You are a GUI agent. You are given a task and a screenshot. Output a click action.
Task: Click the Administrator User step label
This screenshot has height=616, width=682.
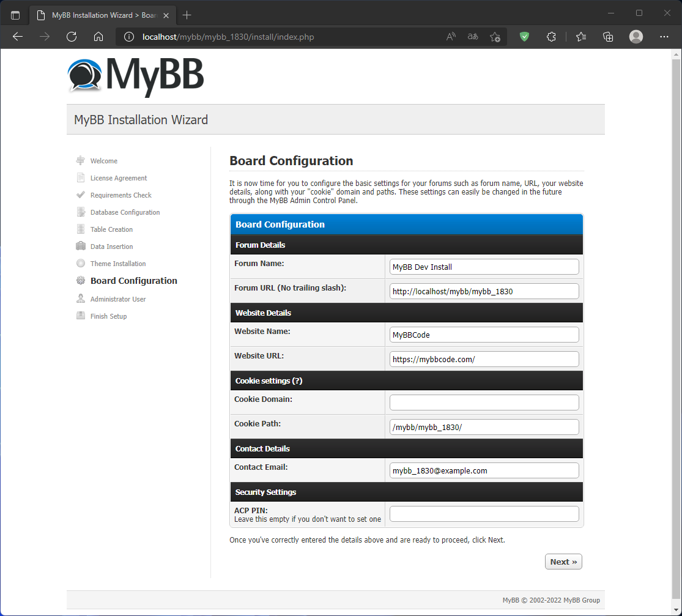(118, 299)
